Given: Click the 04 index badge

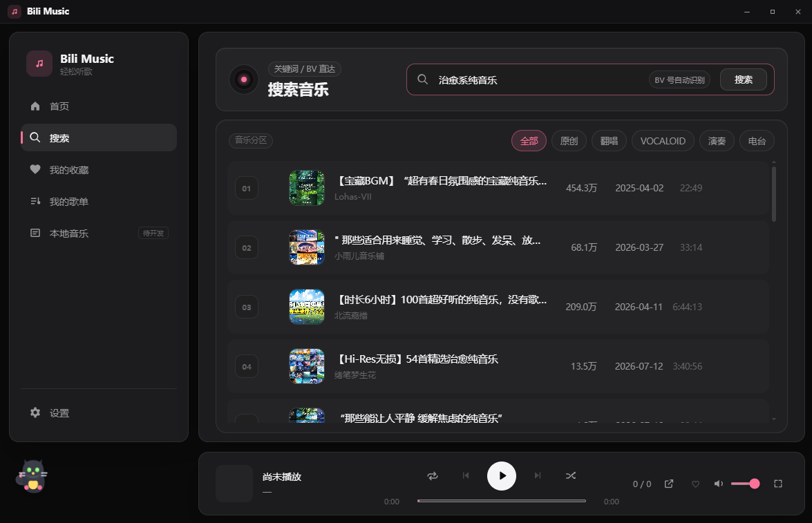Looking at the screenshot, I should [x=247, y=367].
